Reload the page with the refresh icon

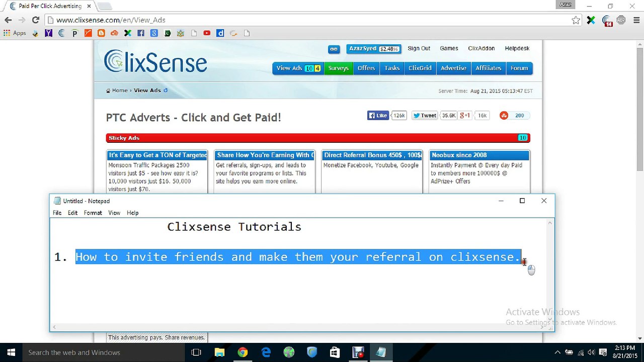pos(35,20)
